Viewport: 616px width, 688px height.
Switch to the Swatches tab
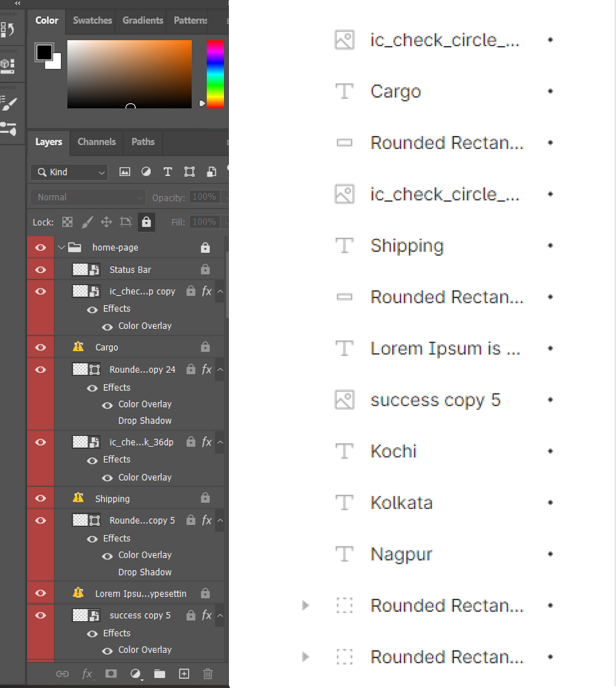(92, 20)
